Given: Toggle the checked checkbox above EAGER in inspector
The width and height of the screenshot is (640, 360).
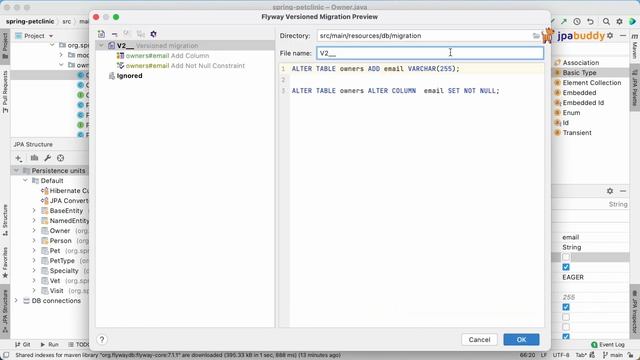Looking at the screenshot, I should tap(566, 267).
